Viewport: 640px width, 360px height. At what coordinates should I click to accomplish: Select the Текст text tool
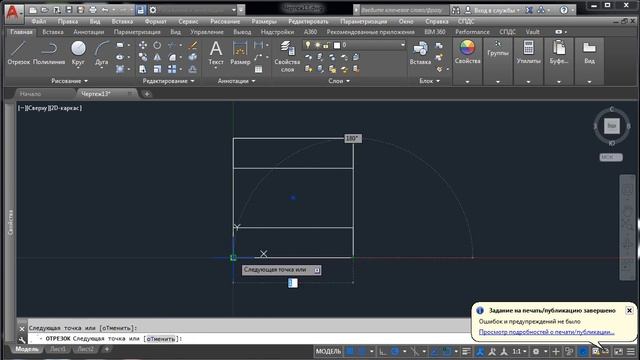pyautogui.click(x=216, y=53)
